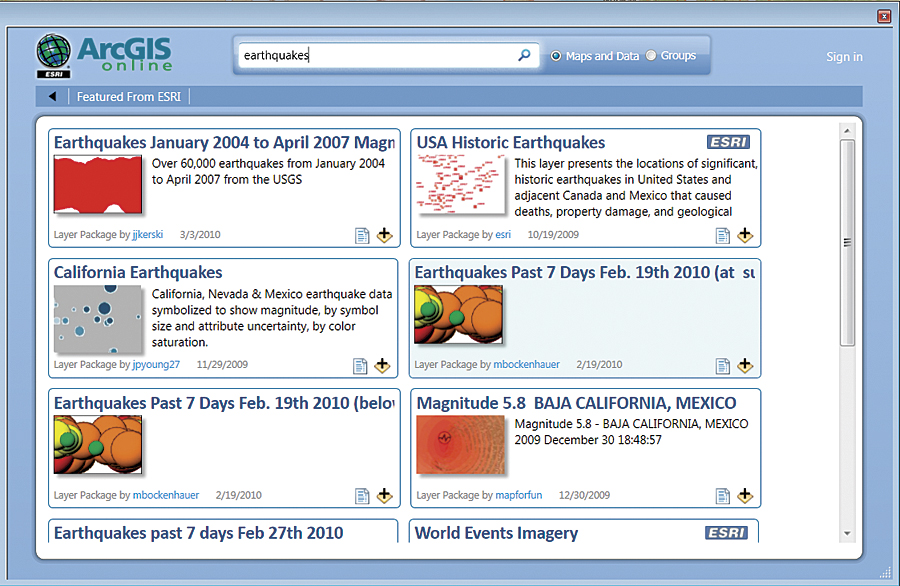The image size is (900, 586).
Task: Open author jjkerski's profile link
Action: coord(148,234)
